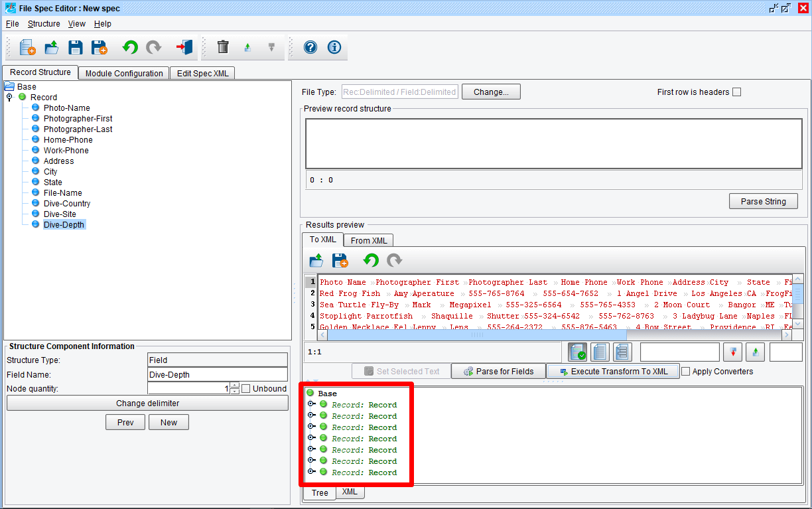Delete selected node with trash icon

pos(223,48)
